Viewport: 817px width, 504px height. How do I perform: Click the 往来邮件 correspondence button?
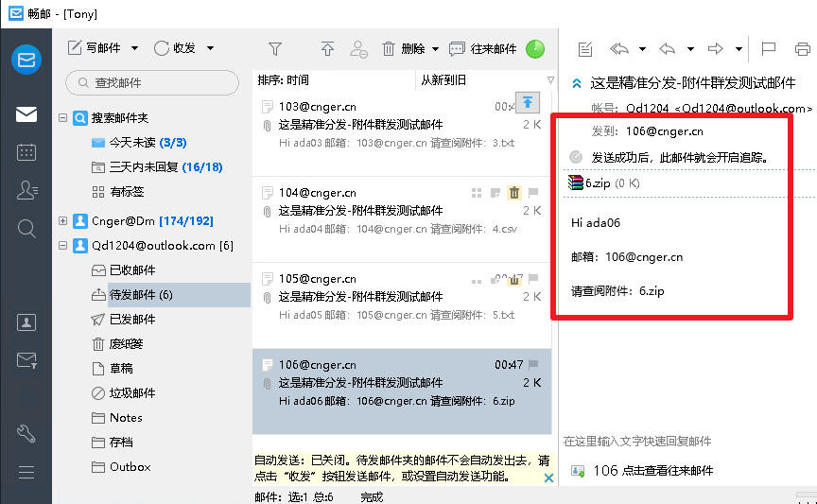pyautogui.click(x=483, y=49)
